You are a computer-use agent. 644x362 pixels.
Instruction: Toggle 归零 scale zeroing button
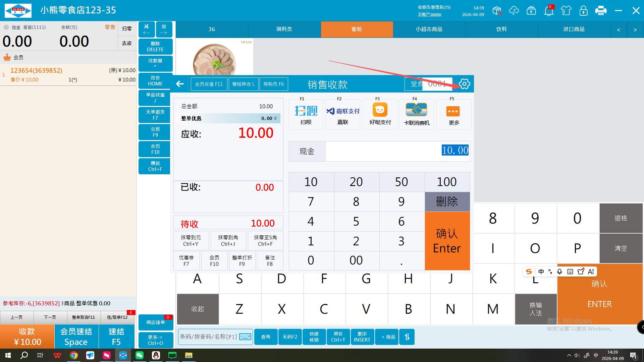pyautogui.click(x=127, y=29)
